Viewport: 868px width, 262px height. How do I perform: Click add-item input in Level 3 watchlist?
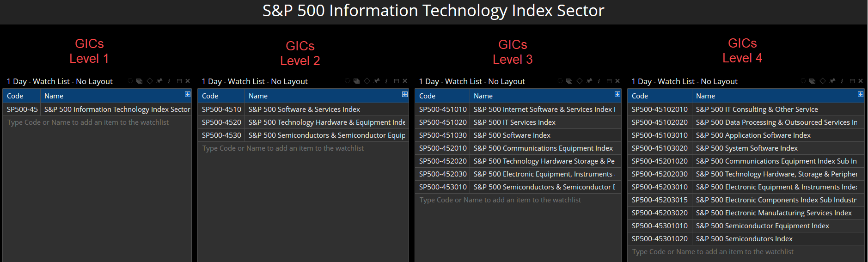518,200
